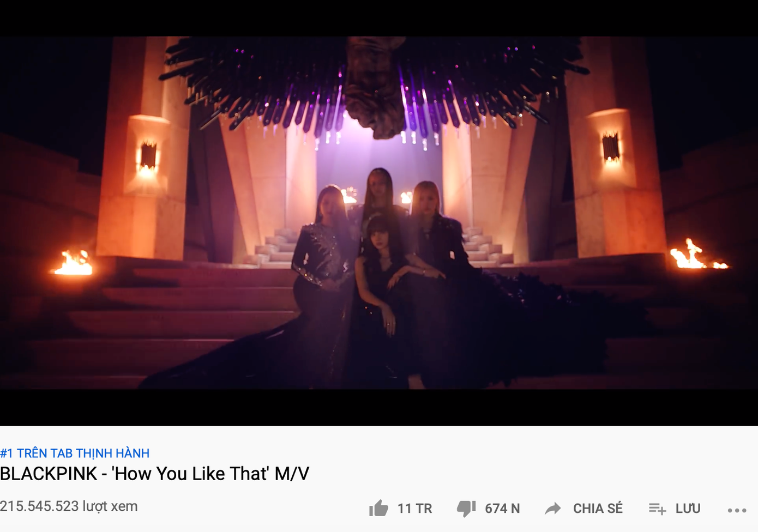This screenshot has width=758, height=532.
Task: Click the 11 TR like count
Action: (414, 509)
